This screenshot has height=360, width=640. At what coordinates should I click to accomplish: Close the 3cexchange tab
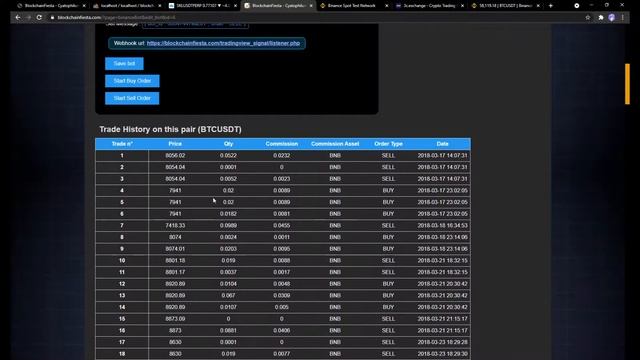coord(462,6)
